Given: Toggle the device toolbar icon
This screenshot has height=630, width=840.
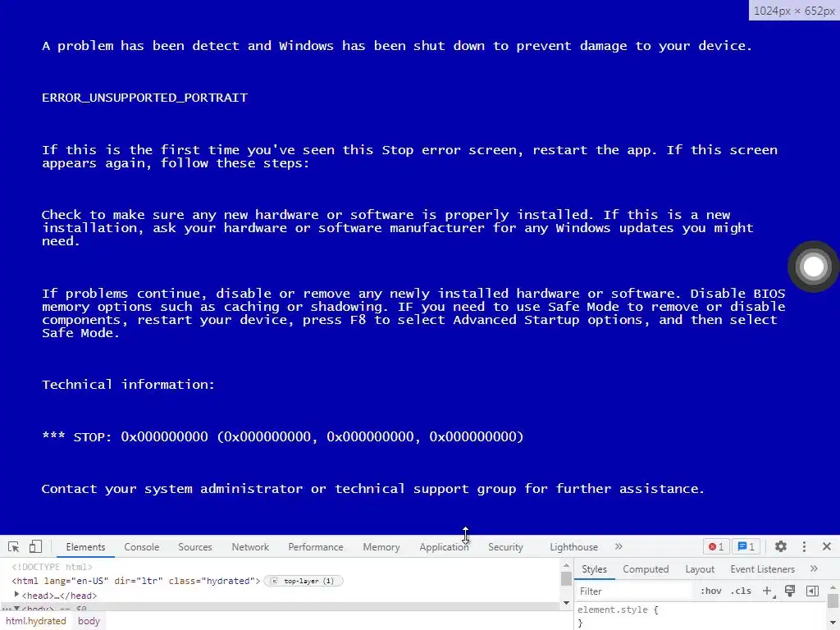Looking at the screenshot, I should (x=35, y=546).
